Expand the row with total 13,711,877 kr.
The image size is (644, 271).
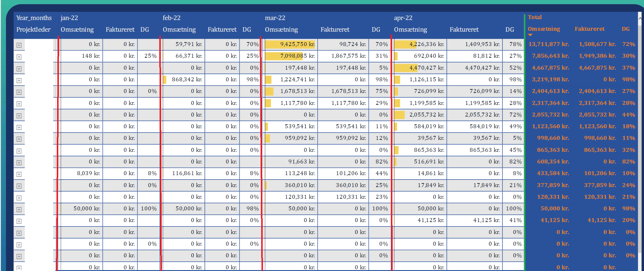tap(19, 45)
